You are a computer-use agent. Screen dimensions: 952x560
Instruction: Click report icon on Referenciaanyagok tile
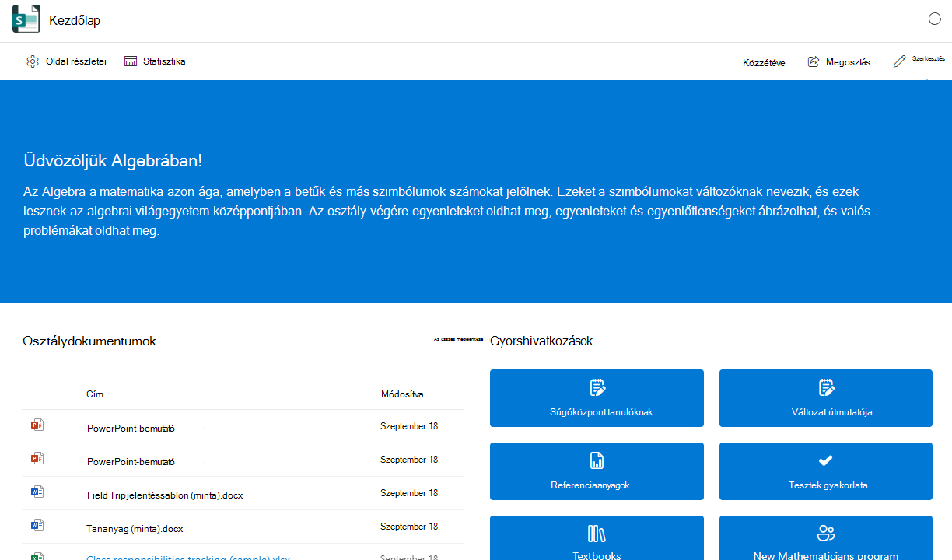(597, 460)
